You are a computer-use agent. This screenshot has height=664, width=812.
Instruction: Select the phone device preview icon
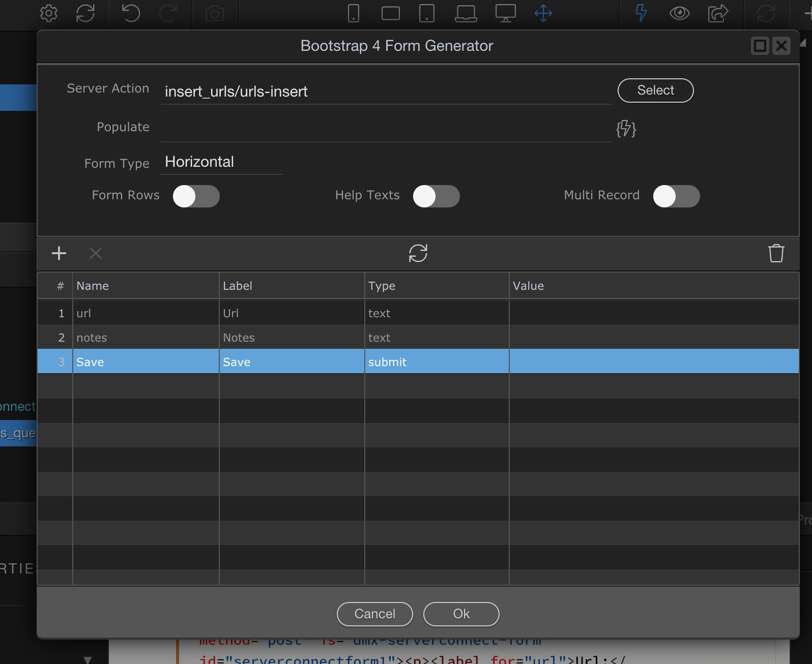pyautogui.click(x=353, y=13)
